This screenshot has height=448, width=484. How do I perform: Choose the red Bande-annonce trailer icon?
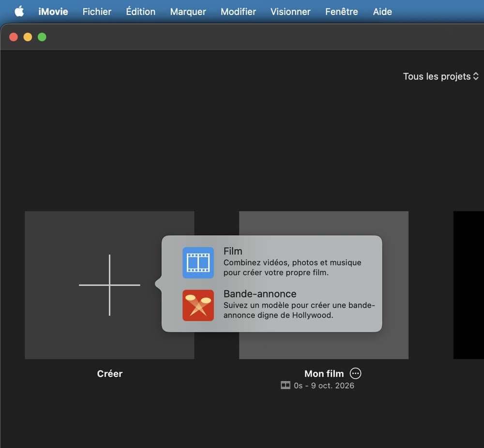(x=198, y=305)
